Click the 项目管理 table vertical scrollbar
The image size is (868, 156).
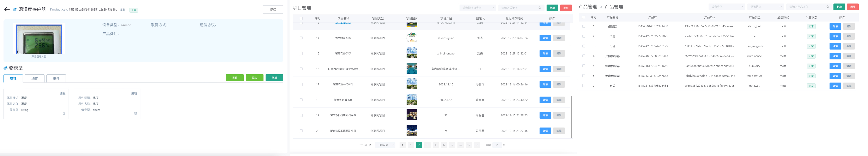[x=571, y=117]
